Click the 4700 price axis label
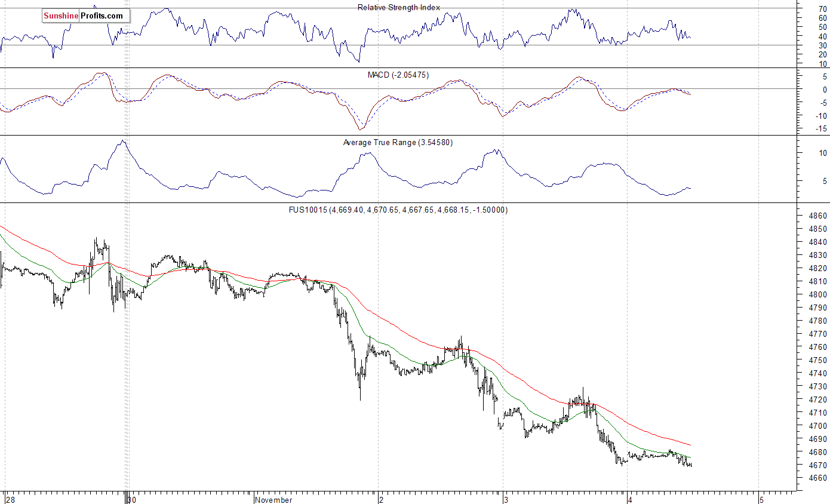This screenshot has width=830, height=504. (819, 426)
